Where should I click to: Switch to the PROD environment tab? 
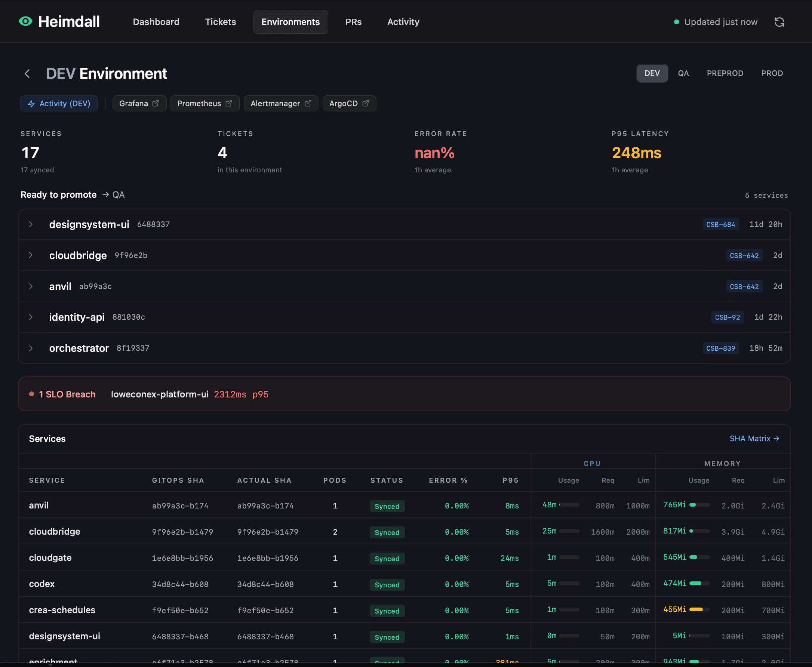(772, 73)
